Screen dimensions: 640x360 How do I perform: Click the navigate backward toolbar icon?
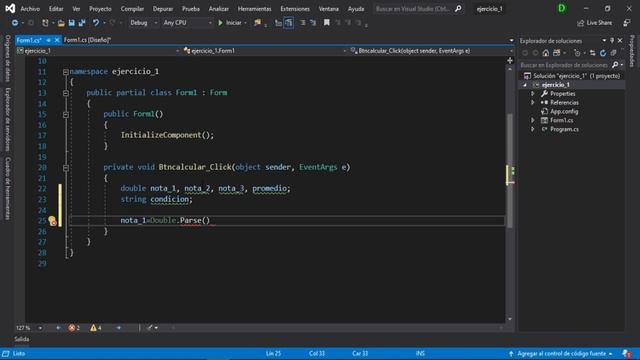pos(15,23)
